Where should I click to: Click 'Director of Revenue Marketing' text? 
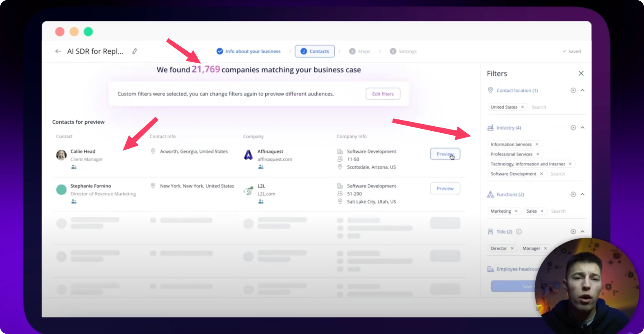click(103, 194)
